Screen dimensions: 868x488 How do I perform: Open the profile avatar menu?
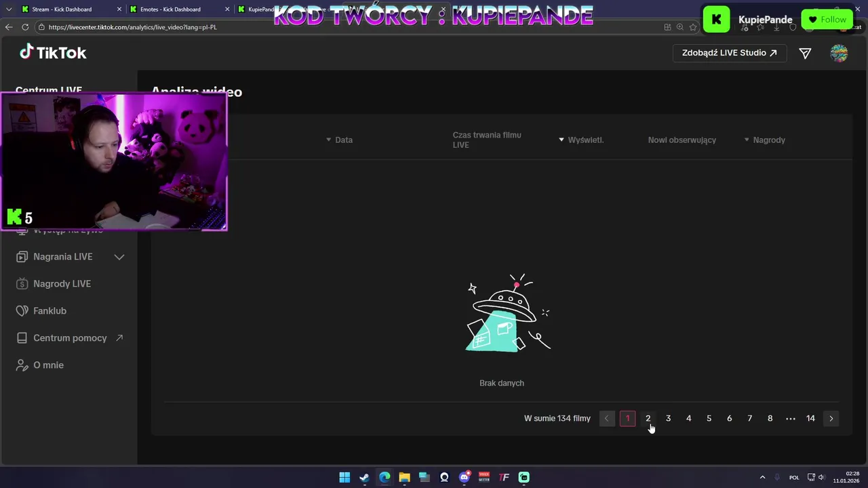coord(839,53)
